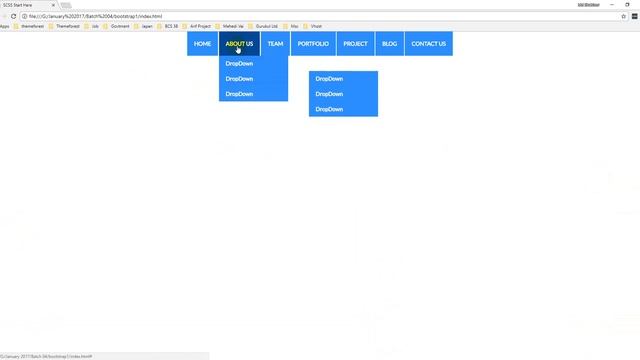The image size is (640, 360).
Task: Open the Arif Project bookmark folder
Action: point(197,26)
